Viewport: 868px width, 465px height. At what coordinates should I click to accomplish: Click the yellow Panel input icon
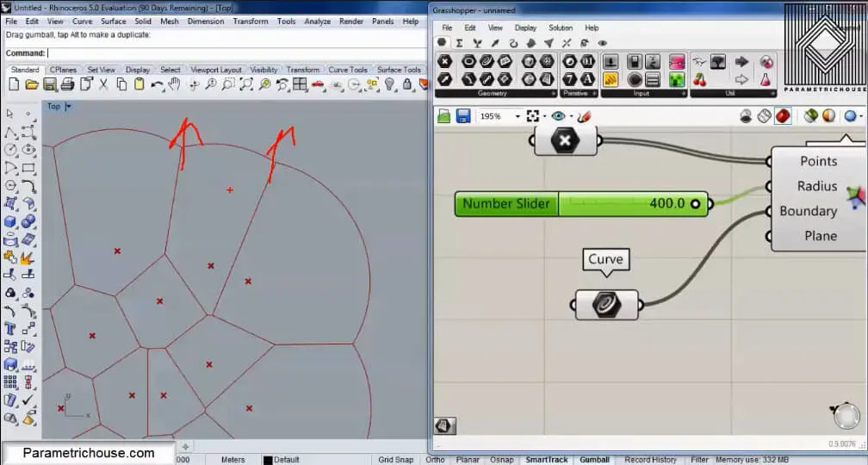610,80
